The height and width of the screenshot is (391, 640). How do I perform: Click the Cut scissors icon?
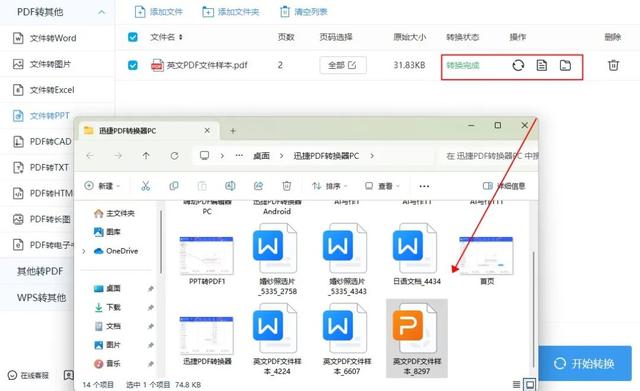coord(145,186)
